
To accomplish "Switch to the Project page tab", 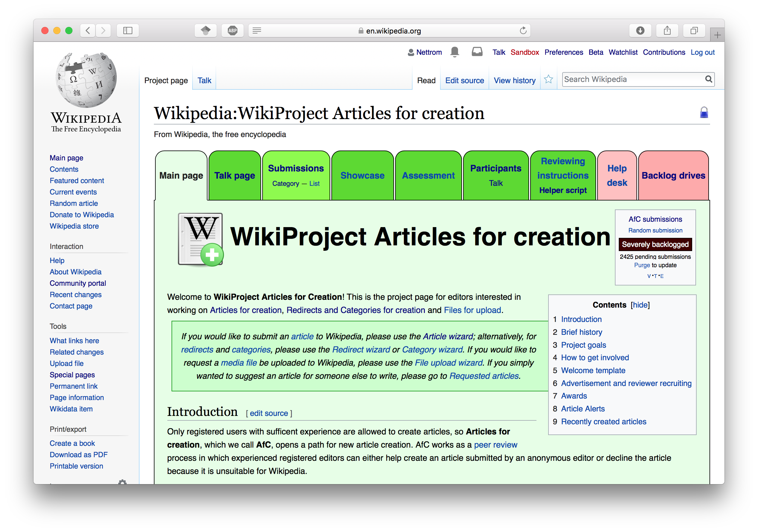I will coord(166,80).
